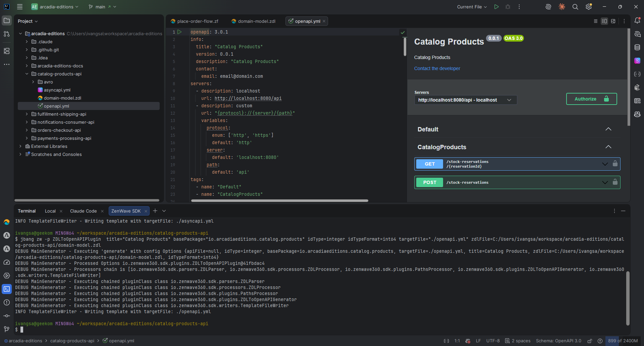Add a new terminal tab

(155, 211)
